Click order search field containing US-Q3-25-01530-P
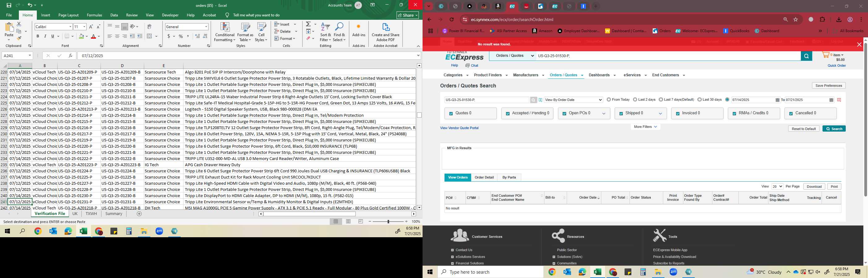Screen dimensions: 868x278 click(x=487, y=100)
